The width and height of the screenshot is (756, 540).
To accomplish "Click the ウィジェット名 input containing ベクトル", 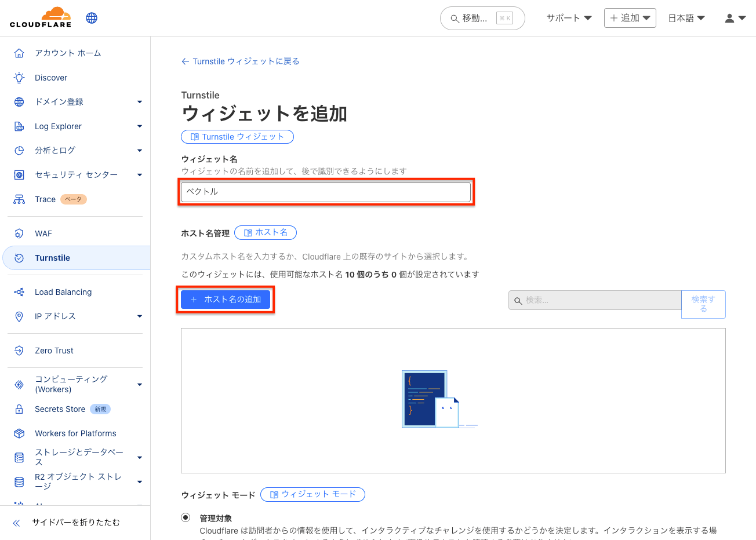I will pos(325,191).
